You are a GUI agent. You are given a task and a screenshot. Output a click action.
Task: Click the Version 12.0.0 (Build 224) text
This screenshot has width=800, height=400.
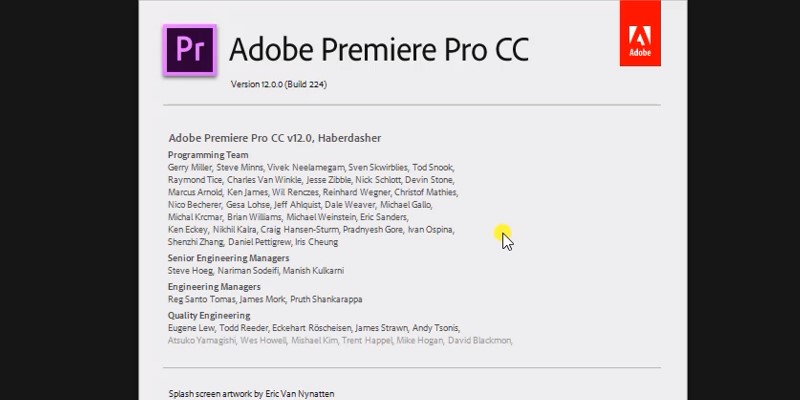pyautogui.click(x=279, y=84)
